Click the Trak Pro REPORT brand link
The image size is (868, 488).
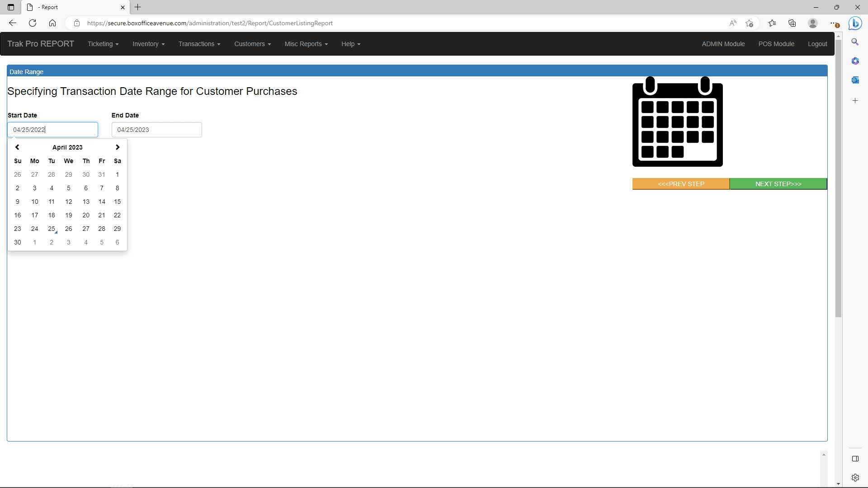pos(41,44)
